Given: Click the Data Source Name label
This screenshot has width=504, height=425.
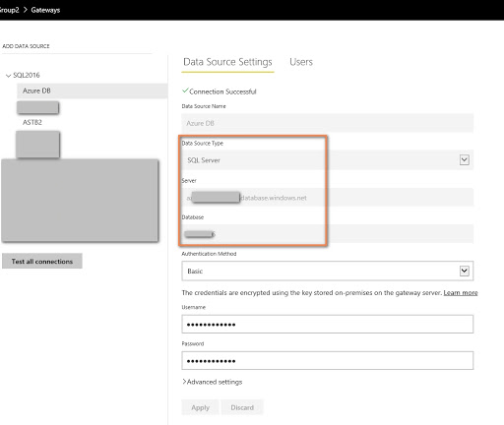Looking at the screenshot, I should (204, 106).
